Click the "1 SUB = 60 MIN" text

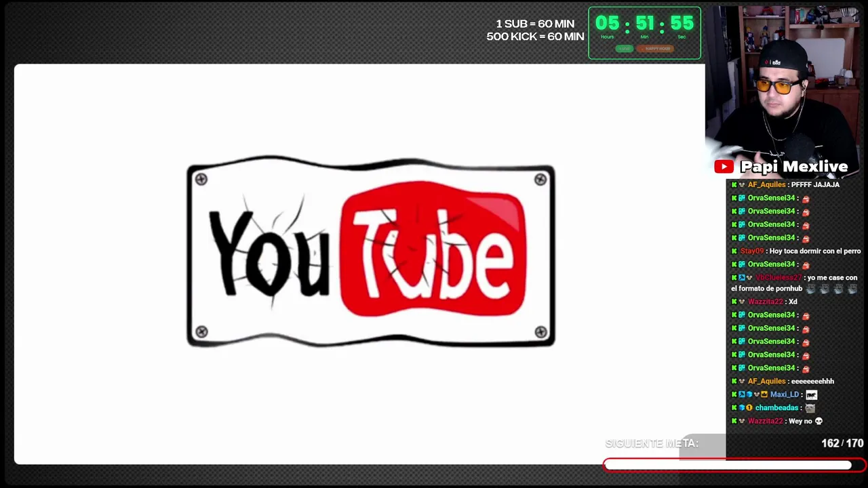pyautogui.click(x=535, y=24)
